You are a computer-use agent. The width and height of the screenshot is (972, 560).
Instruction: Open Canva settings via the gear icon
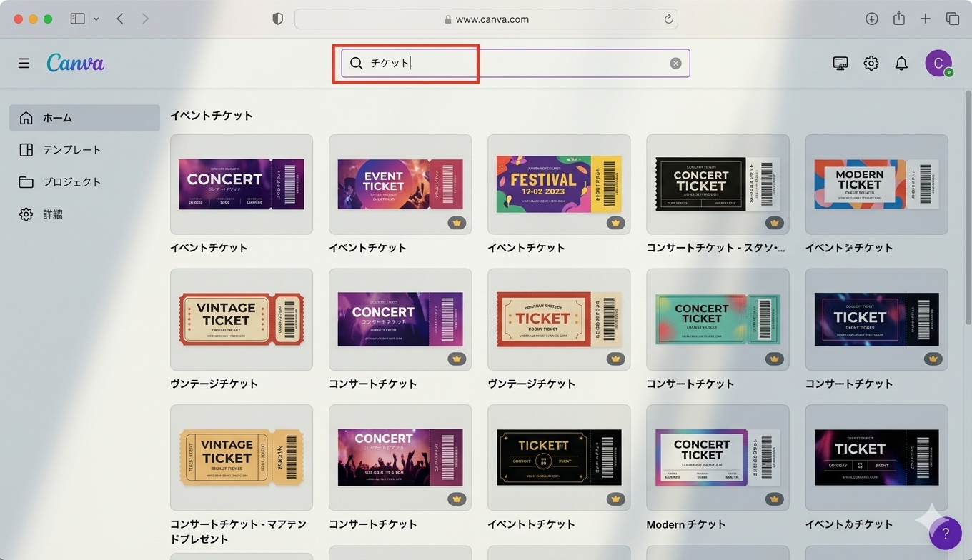[871, 63]
